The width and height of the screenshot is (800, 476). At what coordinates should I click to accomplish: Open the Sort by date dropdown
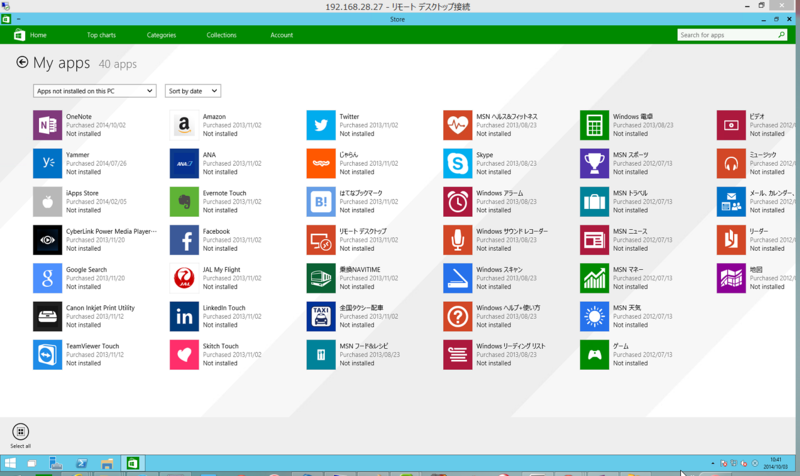[x=193, y=91]
